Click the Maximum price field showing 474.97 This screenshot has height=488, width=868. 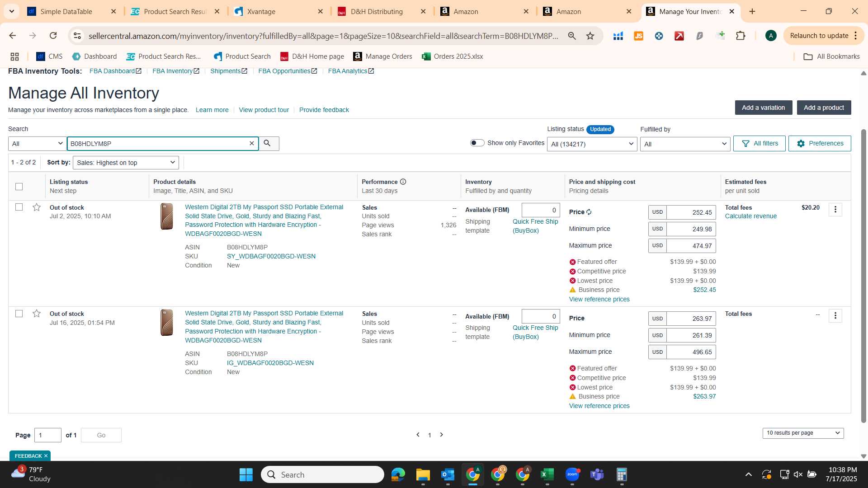coord(691,246)
